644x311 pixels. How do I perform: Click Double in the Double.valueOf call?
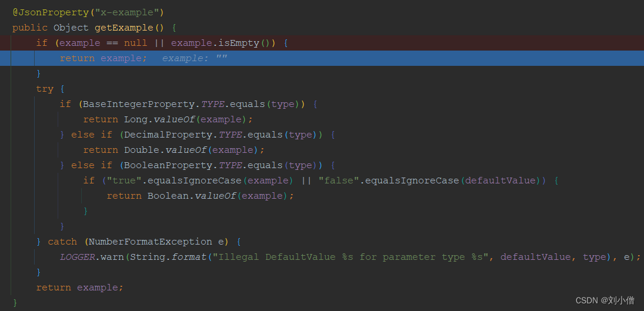142,150
